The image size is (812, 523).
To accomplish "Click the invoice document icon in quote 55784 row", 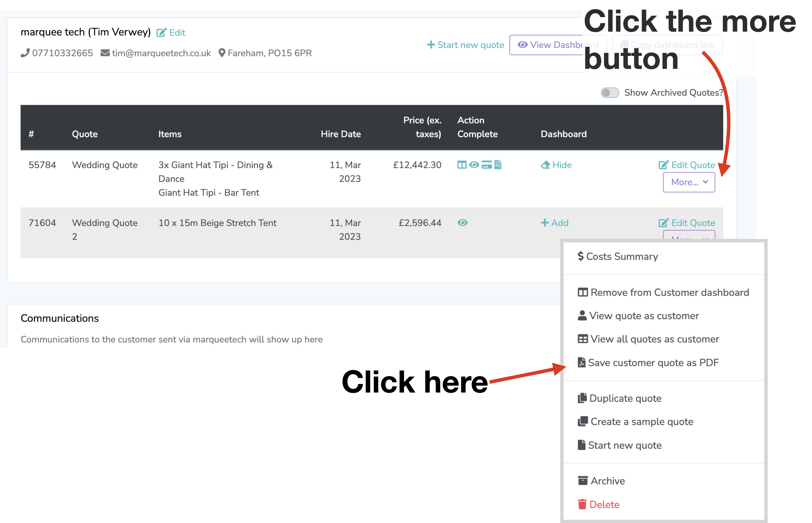I will 498,165.
